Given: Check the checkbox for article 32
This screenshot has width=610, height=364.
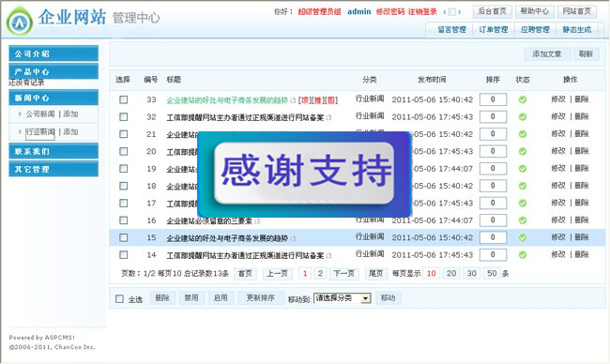Looking at the screenshot, I should point(123,116).
